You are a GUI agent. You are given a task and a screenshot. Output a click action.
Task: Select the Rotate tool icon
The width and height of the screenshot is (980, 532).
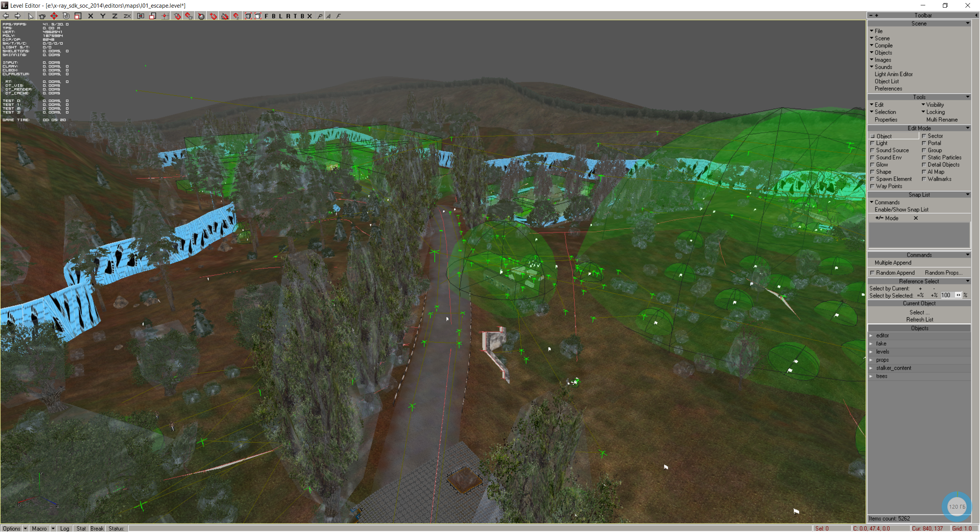click(x=66, y=16)
